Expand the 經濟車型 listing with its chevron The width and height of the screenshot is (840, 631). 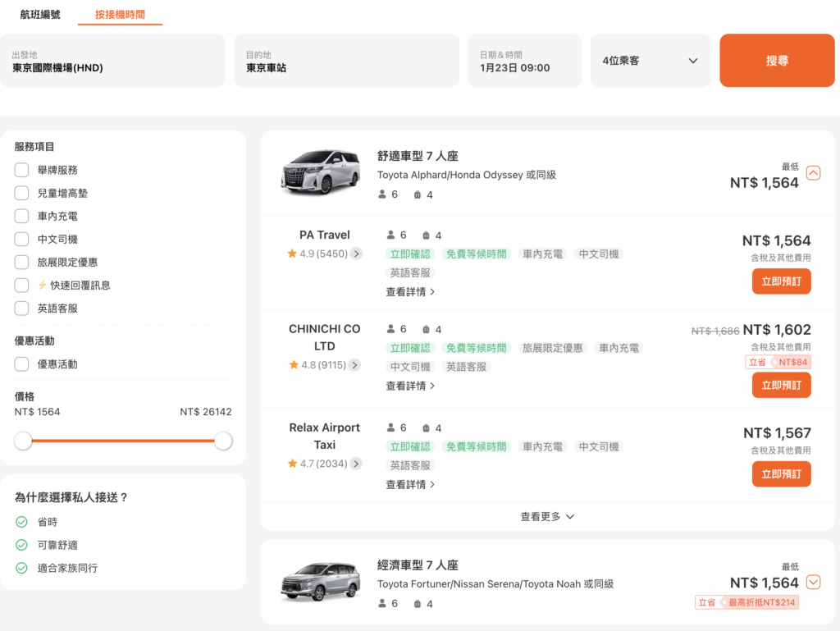coord(813,582)
